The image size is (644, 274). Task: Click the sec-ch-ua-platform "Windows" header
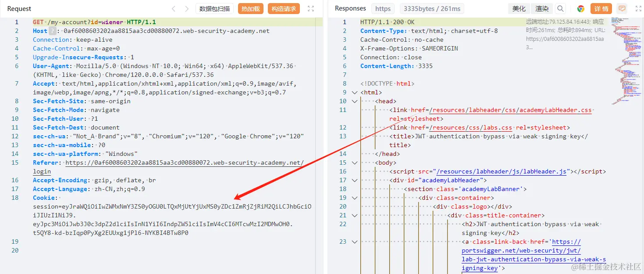[85, 154]
